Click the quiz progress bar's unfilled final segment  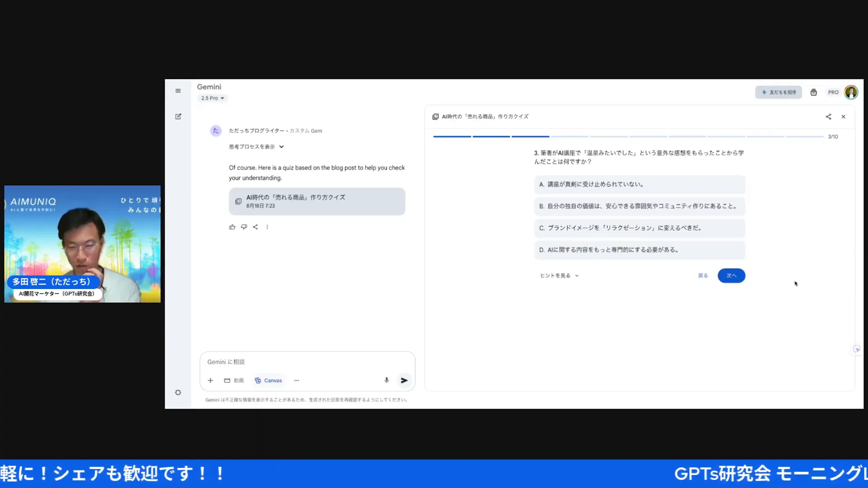click(804, 136)
